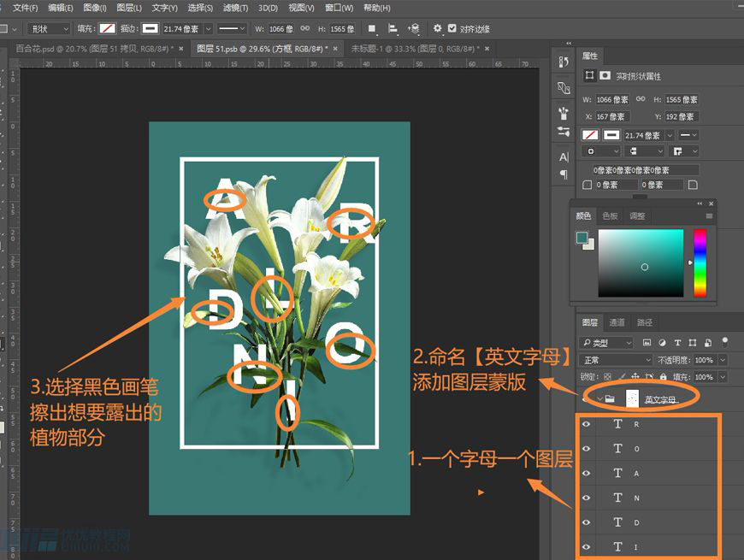
Task: Select the type layers filter icon in Layers panel
Action: [x=677, y=342]
